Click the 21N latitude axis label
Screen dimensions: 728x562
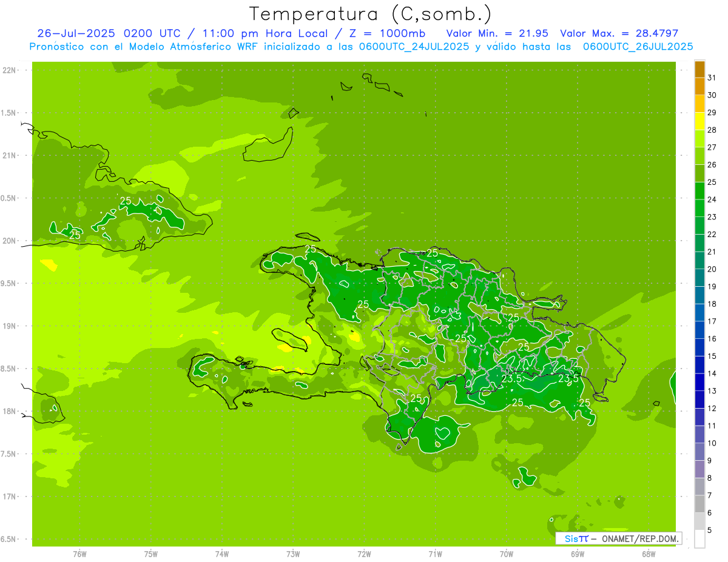pyautogui.click(x=10, y=155)
